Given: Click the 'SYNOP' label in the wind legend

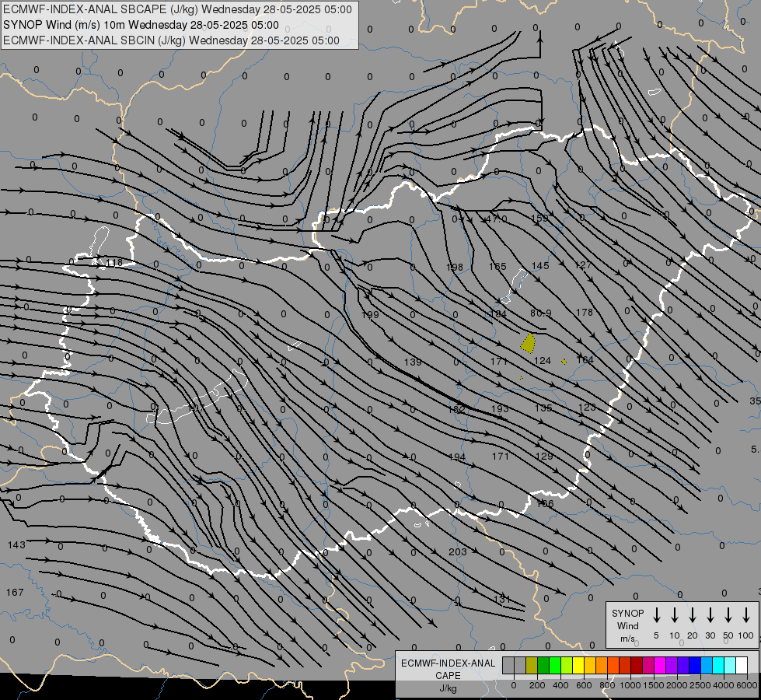Looking at the screenshot, I should pyautogui.click(x=627, y=613).
